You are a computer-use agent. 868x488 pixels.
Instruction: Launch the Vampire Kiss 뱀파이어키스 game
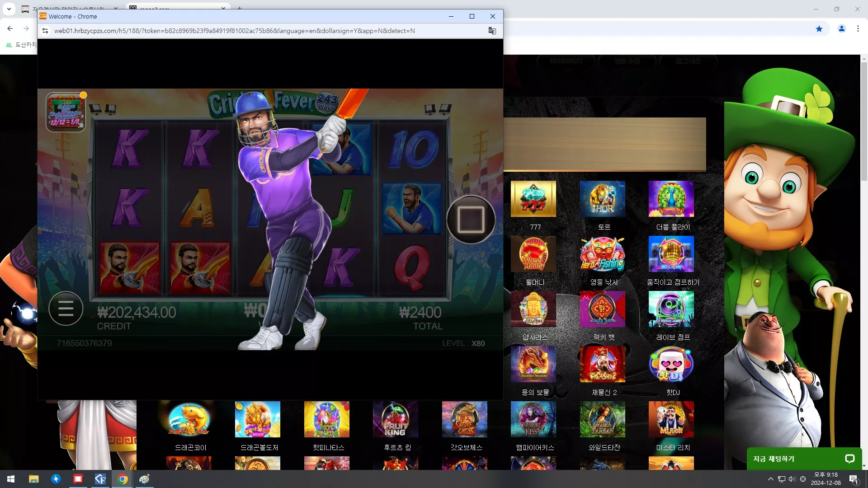click(533, 419)
